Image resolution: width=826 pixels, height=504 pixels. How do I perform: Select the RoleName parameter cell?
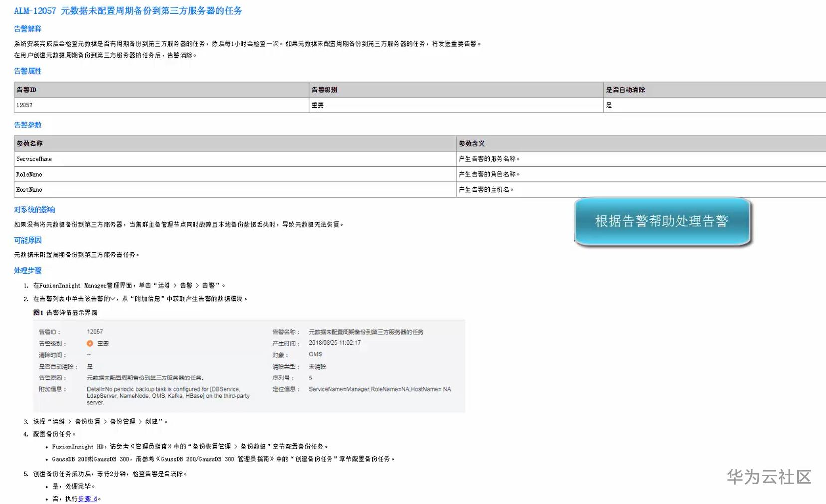click(x=235, y=174)
